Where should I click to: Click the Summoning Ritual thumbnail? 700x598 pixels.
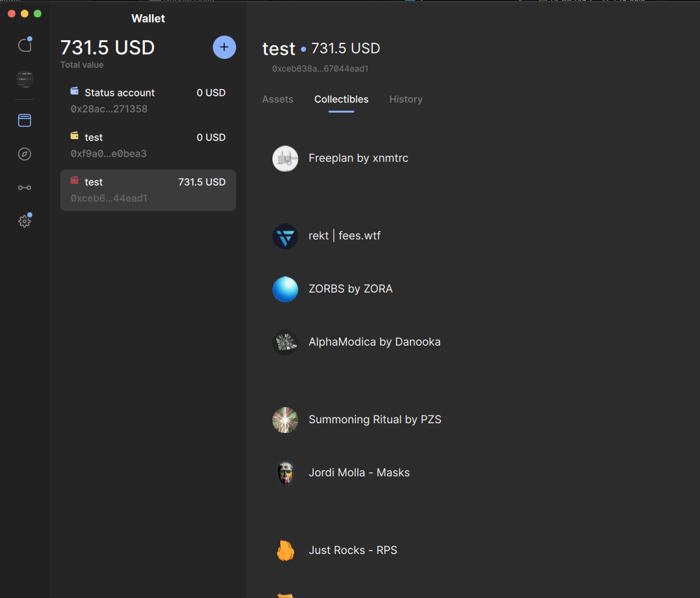coord(285,420)
